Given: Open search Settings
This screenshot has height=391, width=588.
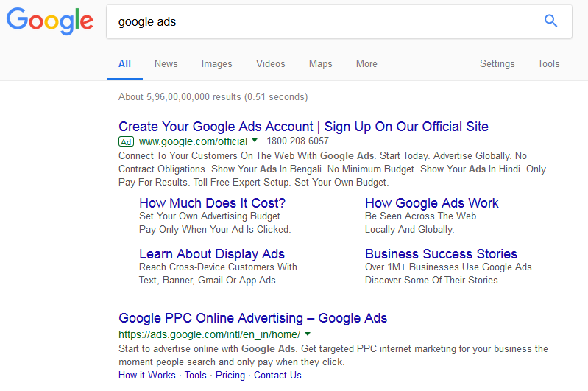Looking at the screenshot, I should 497,64.
